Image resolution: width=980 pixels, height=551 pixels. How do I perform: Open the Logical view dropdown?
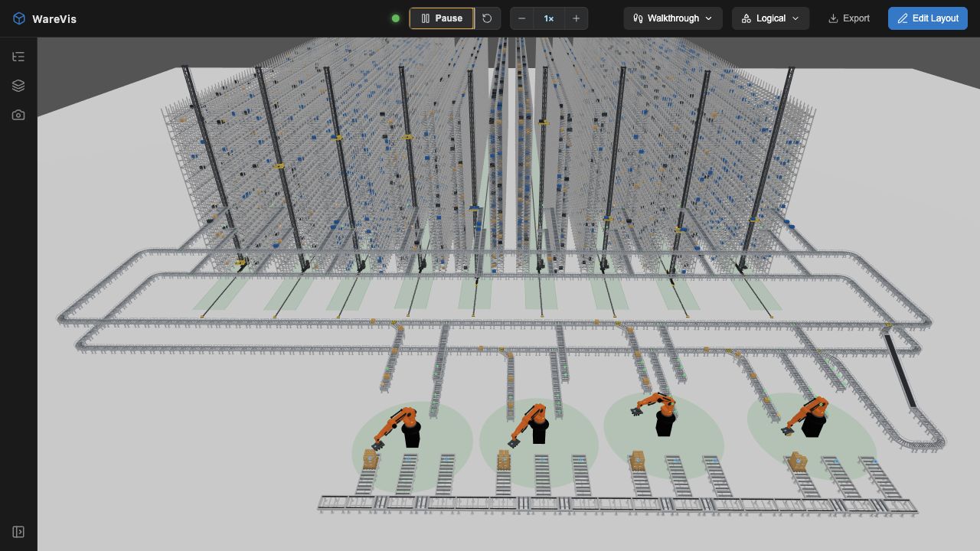tap(770, 18)
